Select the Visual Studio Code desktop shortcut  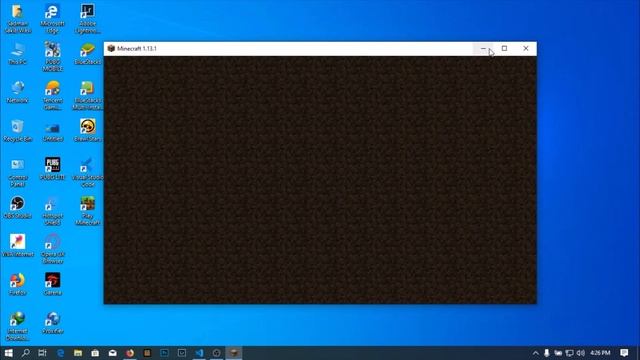pyautogui.click(x=87, y=172)
